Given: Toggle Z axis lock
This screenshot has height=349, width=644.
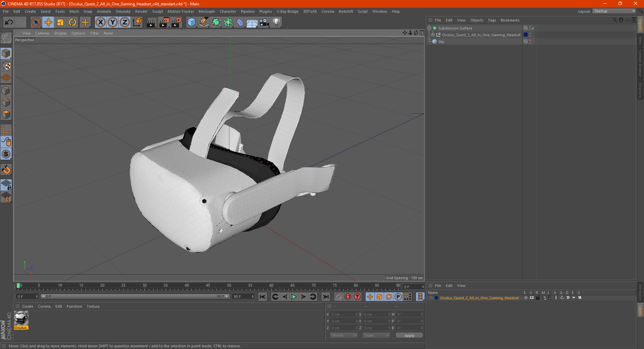Looking at the screenshot, I should click(125, 22).
